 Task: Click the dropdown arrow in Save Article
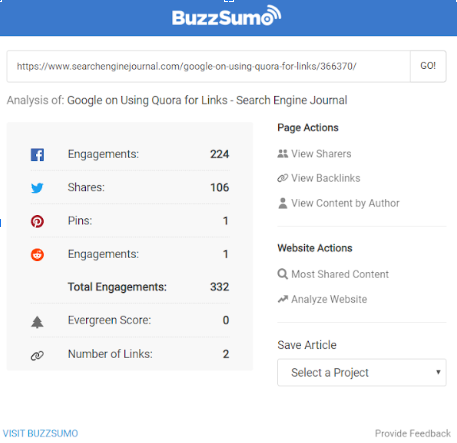pos(438,372)
